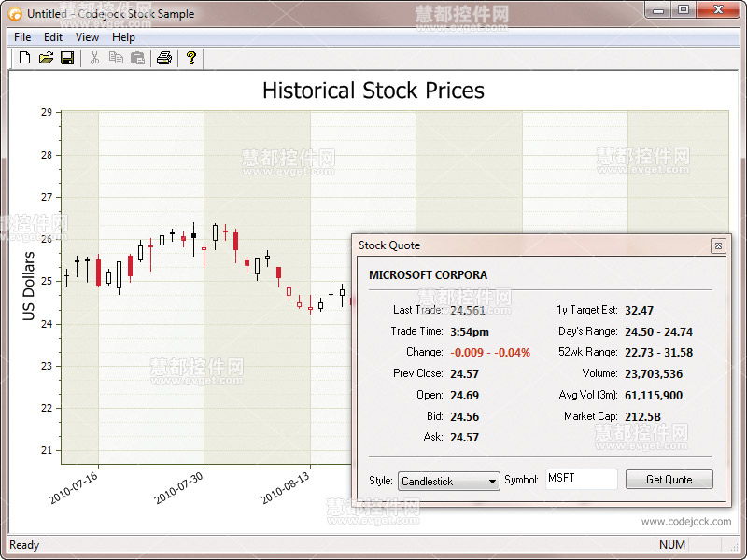This screenshot has height=560, width=747.
Task: Click the 52wk Range value 22.73 - 31.58
Action: 659,353
